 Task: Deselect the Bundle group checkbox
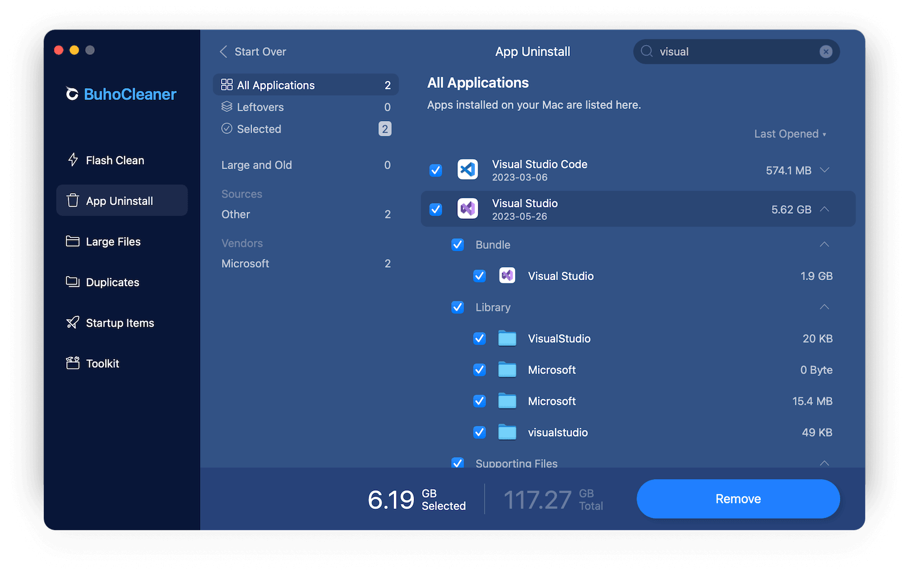[x=458, y=244]
